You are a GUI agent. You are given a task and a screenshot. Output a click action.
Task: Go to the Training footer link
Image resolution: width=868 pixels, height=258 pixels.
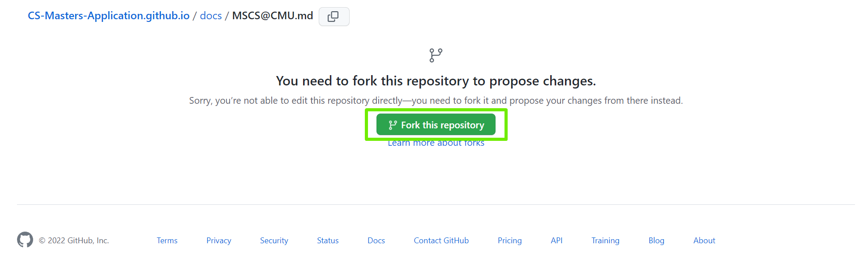pos(605,241)
